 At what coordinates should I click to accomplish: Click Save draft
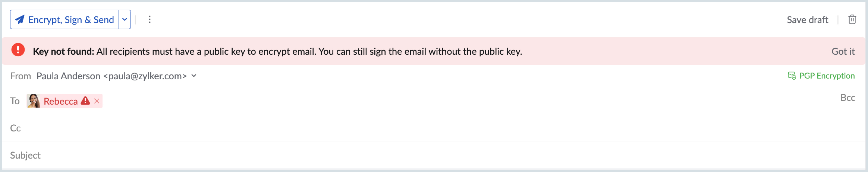point(807,20)
